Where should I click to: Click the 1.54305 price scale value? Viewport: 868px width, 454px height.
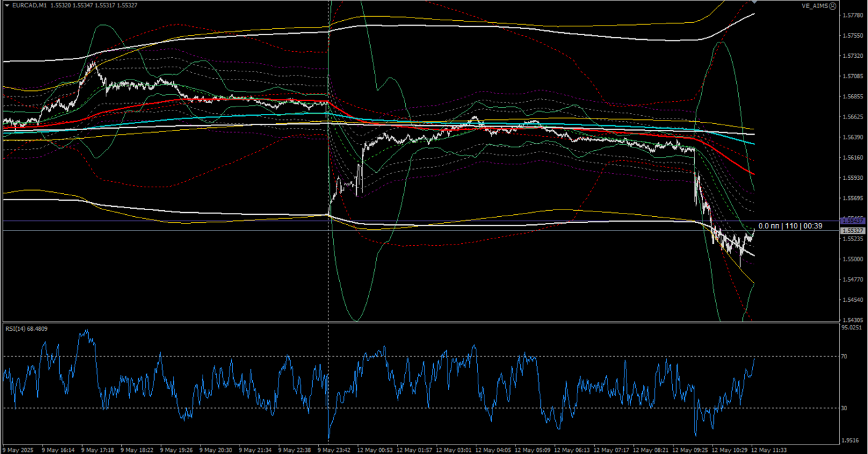[853, 320]
